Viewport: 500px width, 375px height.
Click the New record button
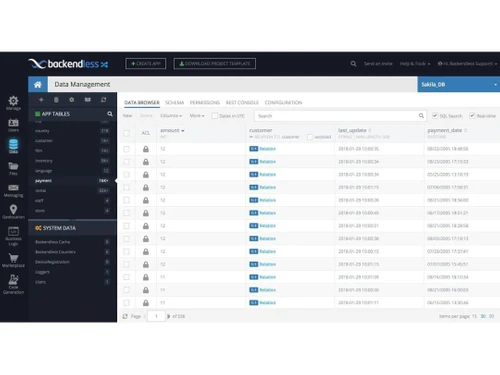(127, 116)
